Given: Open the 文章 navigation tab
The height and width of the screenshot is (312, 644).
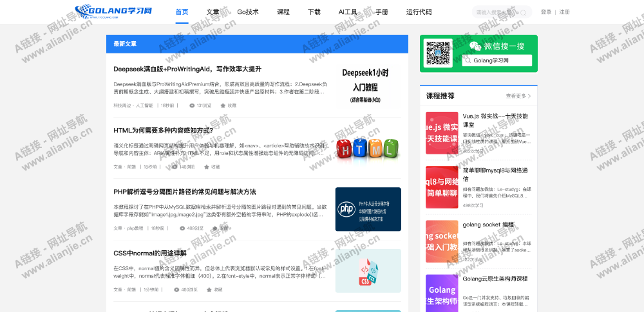Looking at the screenshot, I should pos(213,12).
